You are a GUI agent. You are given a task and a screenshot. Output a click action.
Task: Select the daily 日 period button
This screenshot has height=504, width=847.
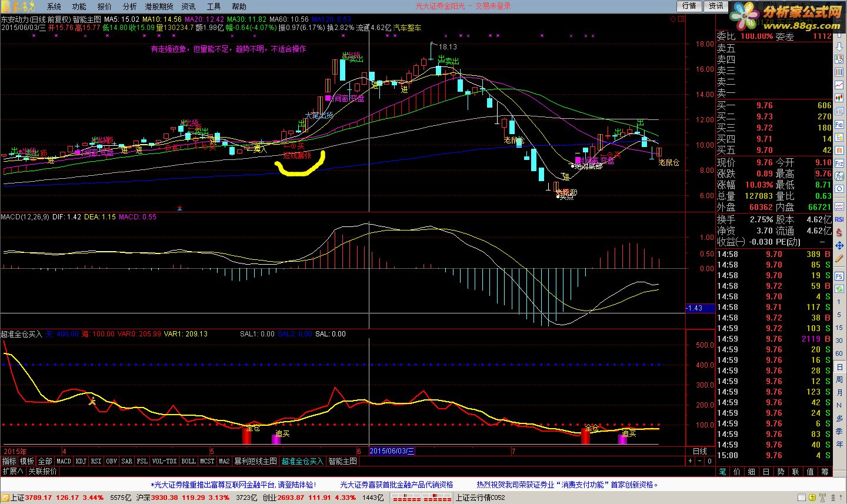point(839,366)
